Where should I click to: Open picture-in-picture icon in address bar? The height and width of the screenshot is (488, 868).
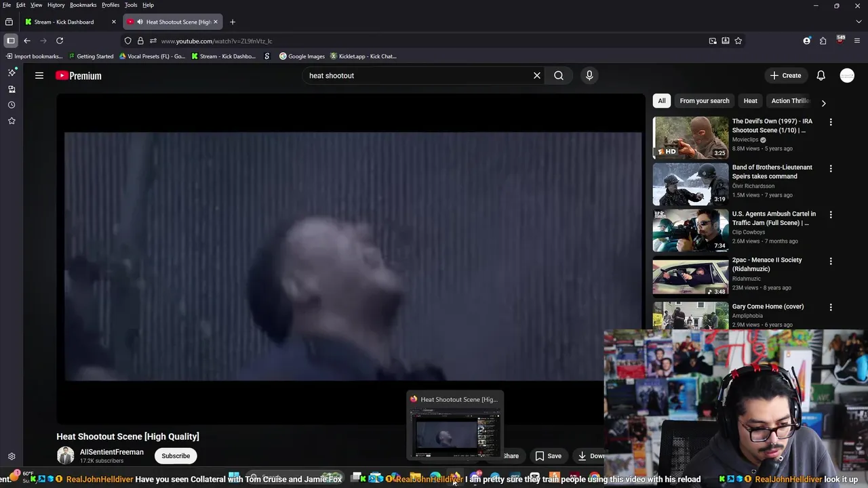713,41
